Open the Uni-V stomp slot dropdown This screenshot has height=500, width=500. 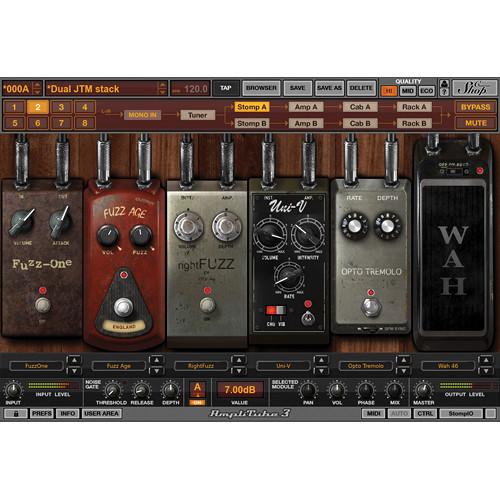pyautogui.click(x=283, y=366)
